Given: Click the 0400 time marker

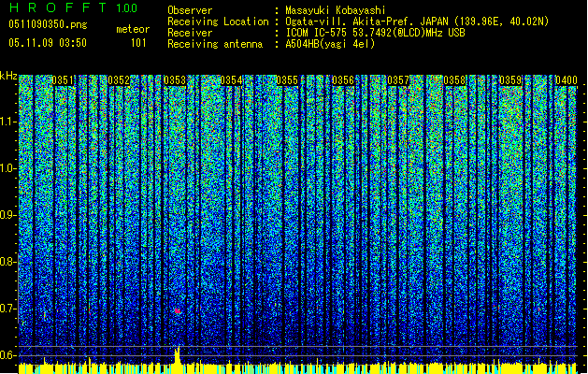Looking at the screenshot, I should (x=566, y=80).
